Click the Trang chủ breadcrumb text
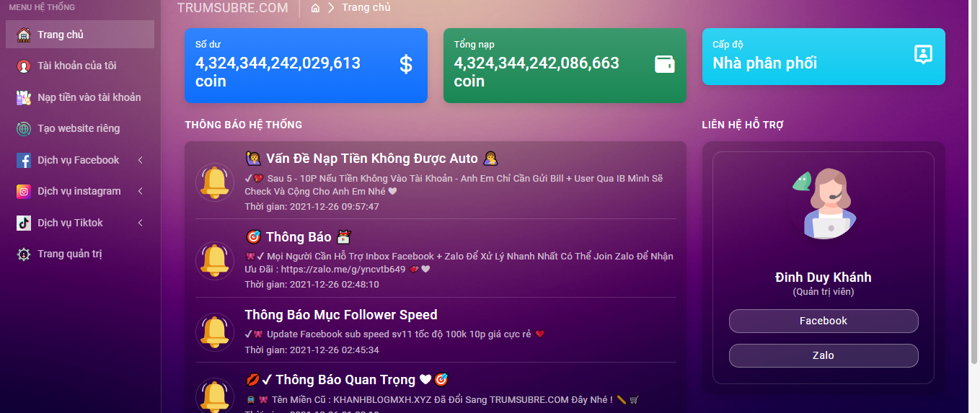Viewport: 980px width, 413px height. (366, 7)
